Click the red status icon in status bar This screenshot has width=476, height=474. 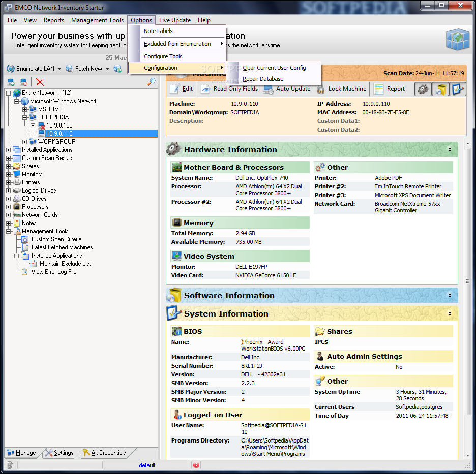tap(196, 465)
